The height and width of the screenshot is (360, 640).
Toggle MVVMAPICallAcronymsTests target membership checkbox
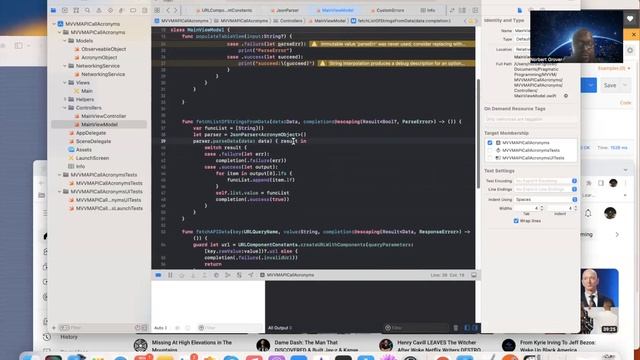tap(490, 150)
